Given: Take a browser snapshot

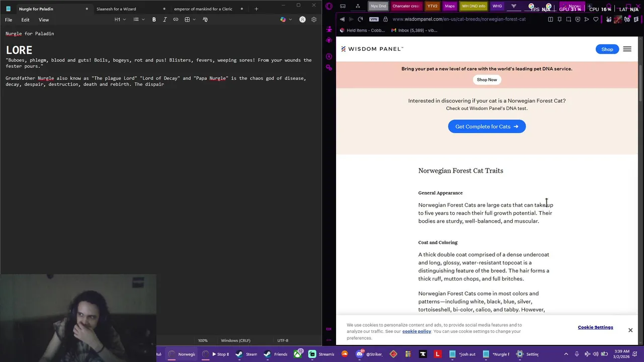Looking at the screenshot, I should point(569,19).
